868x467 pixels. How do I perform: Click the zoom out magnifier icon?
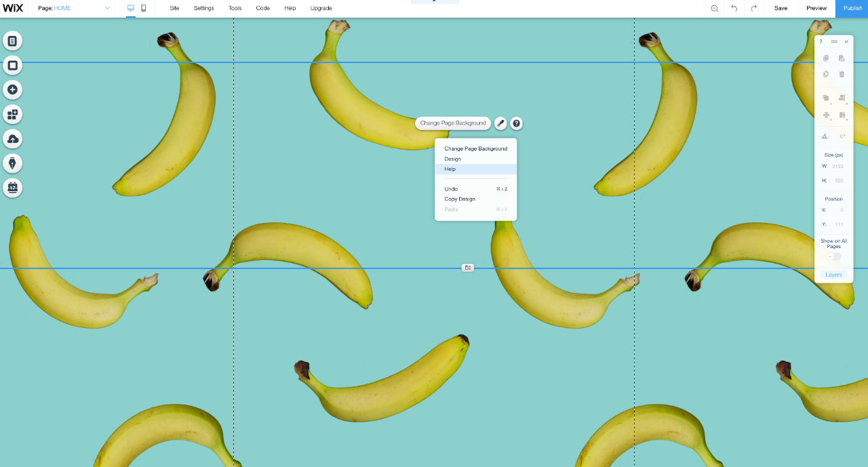pos(714,8)
